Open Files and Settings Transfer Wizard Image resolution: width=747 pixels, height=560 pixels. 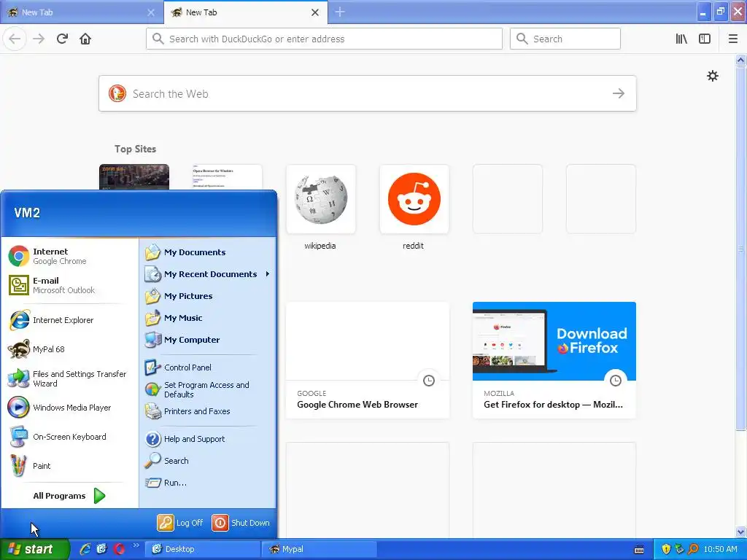click(x=69, y=378)
